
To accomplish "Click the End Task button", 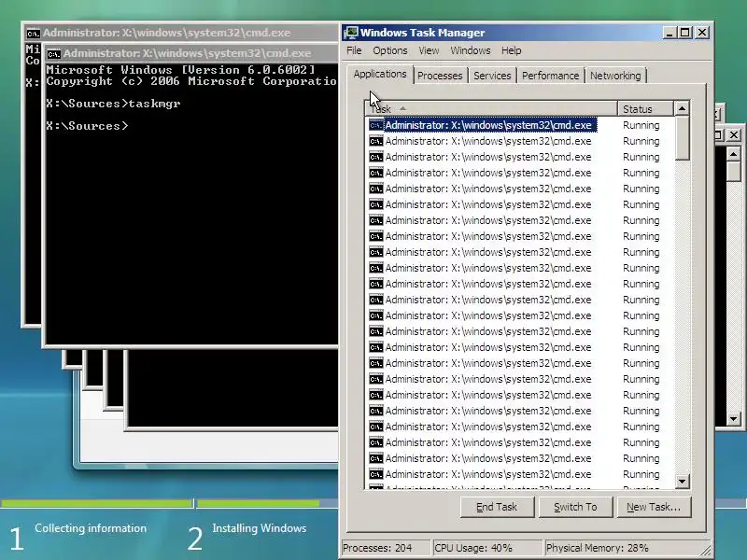I will coord(497,507).
